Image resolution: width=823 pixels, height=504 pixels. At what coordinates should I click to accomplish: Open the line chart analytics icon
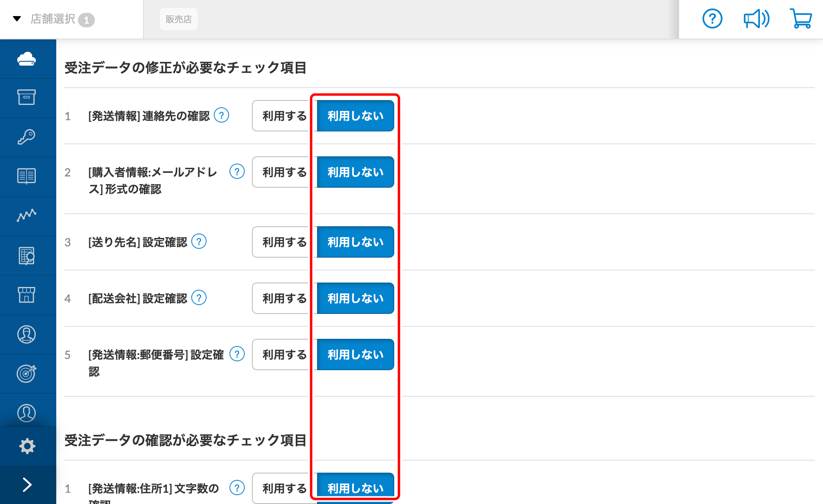coord(27,215)
